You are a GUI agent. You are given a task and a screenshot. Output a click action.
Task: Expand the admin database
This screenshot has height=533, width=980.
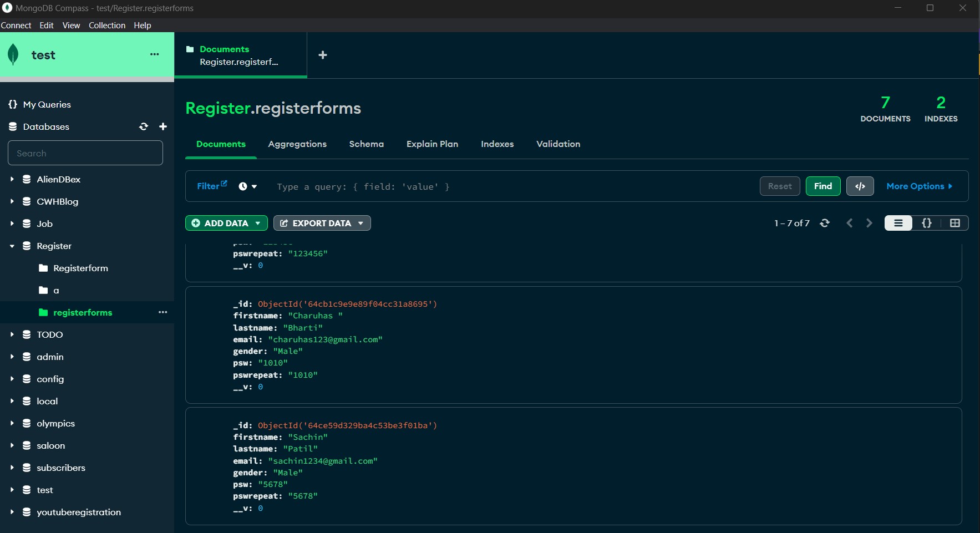(12, 357)
